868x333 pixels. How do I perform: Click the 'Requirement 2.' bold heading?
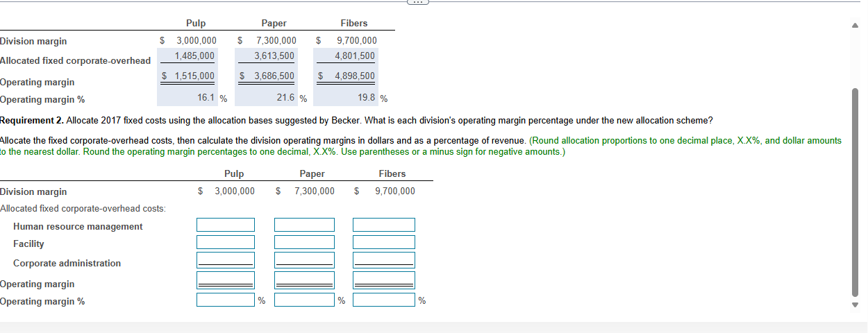32,120
